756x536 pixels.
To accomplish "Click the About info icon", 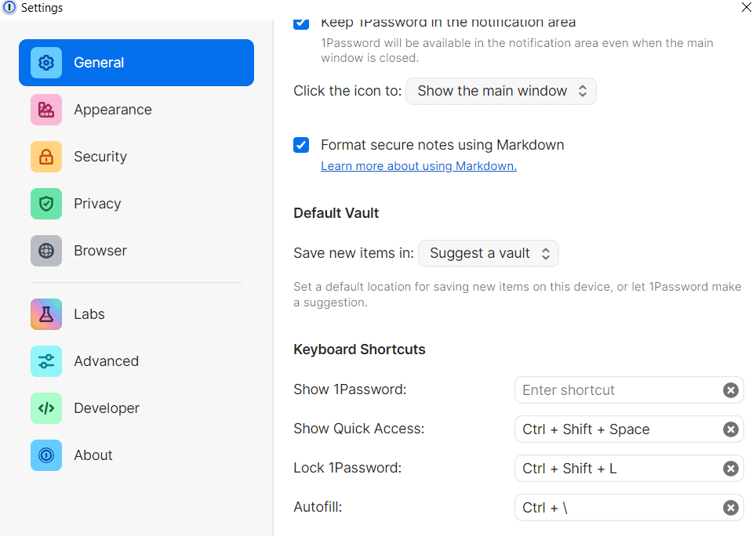I will (45, 455).
